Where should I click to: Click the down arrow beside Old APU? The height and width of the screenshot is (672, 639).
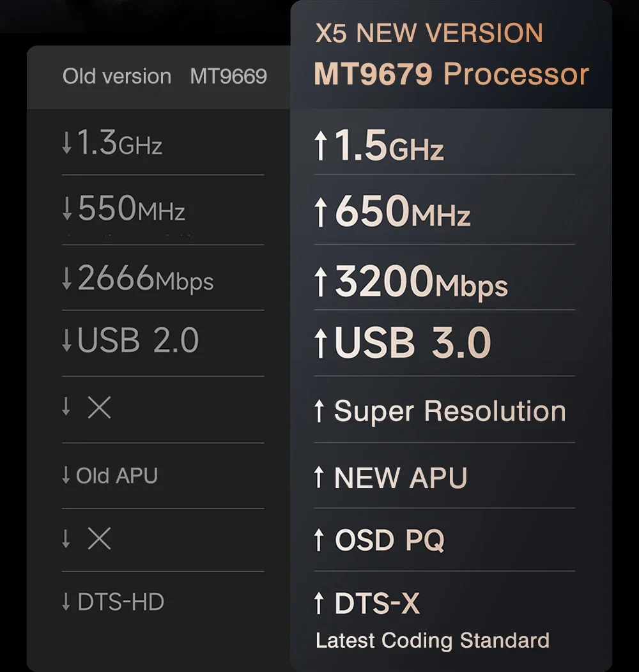click(66, 475)
